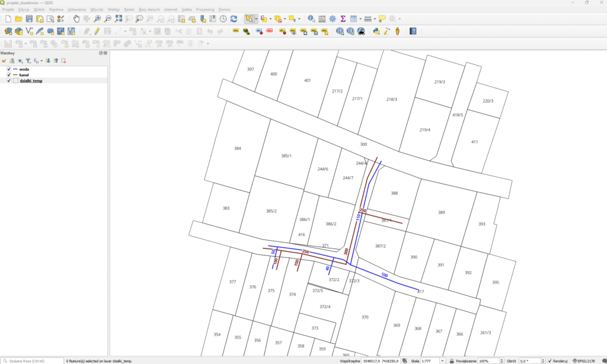Open the Processing menu
607x364 pixels.
[x=205, y=10]
